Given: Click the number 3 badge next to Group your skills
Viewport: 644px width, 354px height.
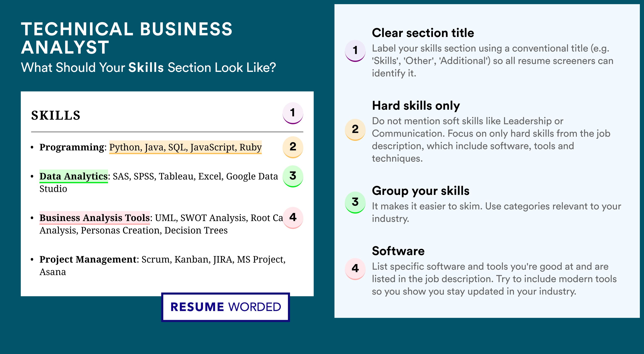Looking at the screenshot, I should 355,203.
